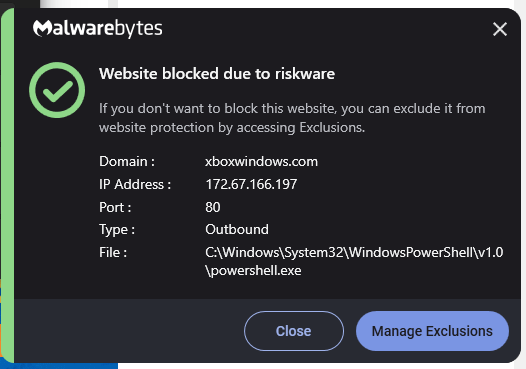Click the Malwarebytes logo

point(98,29)
